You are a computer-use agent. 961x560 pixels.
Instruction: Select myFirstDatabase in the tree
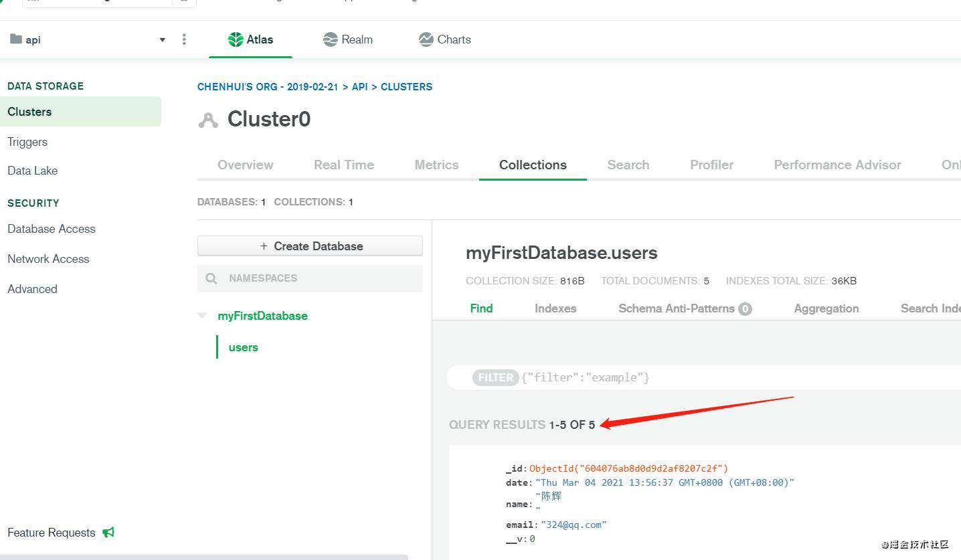pos(262,316)
